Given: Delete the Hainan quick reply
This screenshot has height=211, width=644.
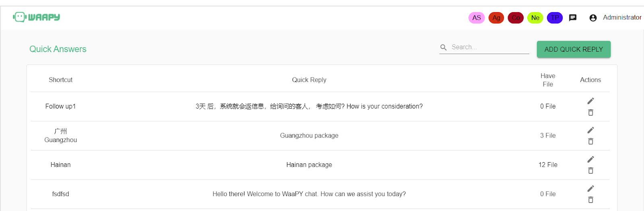Looking at the screenshot, I should click(590, 171).
